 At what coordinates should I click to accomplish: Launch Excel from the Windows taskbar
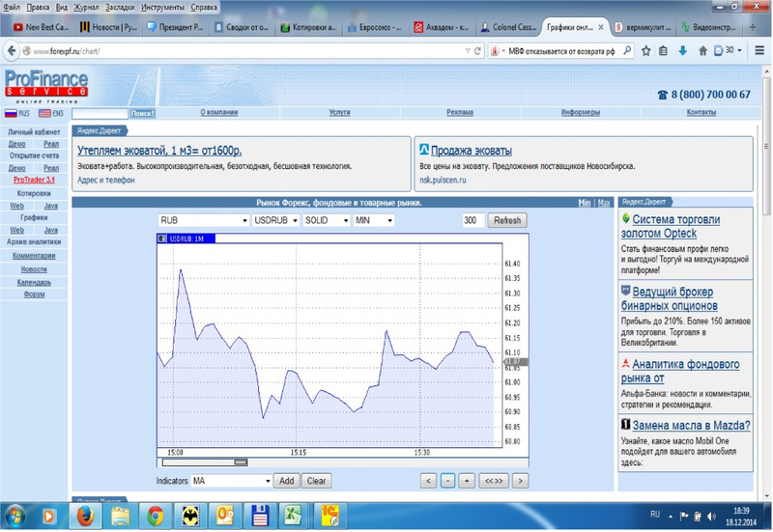click(294, 515)
